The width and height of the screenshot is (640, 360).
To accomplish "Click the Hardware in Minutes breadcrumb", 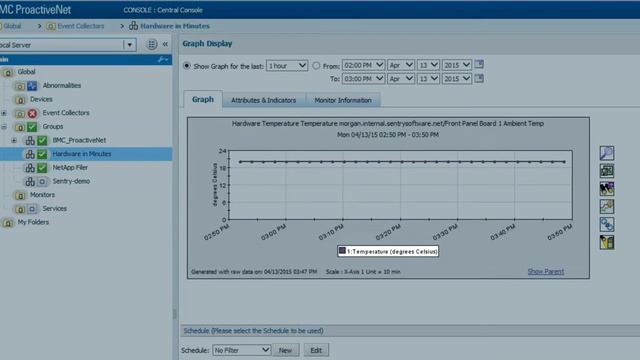I will (175, 26).
